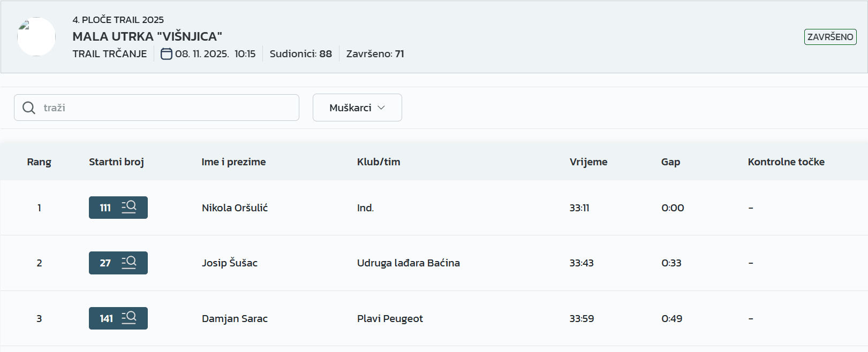The height and width of the screenshot is (352, 868).
Task: Open details for start number 27
Action: click(118, 263)
